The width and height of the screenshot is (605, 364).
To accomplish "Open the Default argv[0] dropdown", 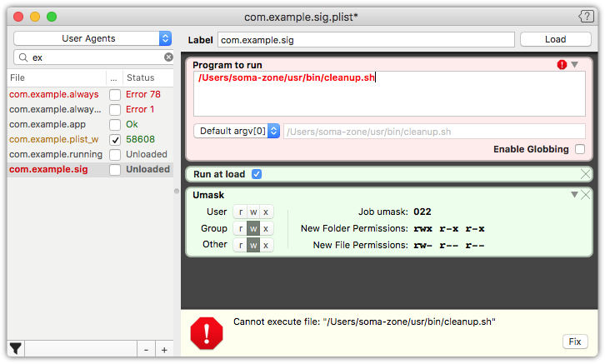I will pos(237,131).
